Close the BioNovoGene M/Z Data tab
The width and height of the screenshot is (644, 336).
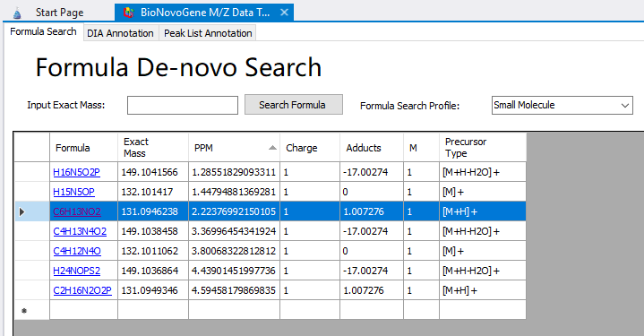(284, 13)
